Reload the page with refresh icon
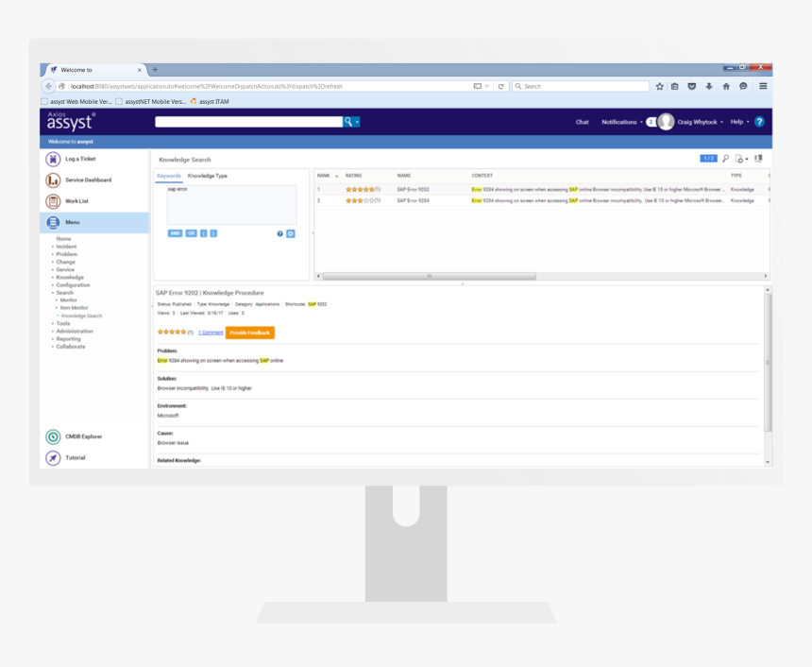 click(500, 87)
